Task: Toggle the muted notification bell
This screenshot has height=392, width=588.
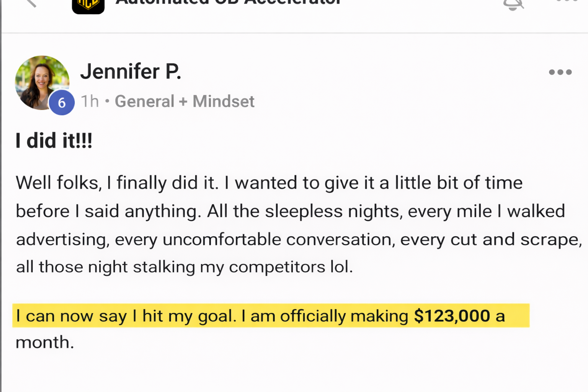Action: click(x=513, y=4)
